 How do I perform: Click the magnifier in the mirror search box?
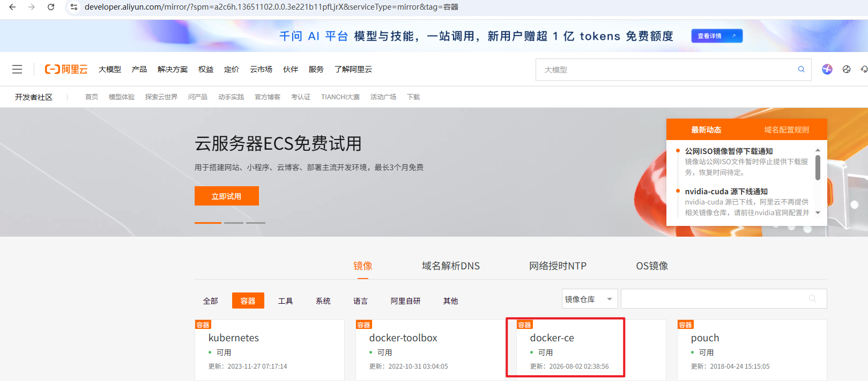(x=813, y=299)
